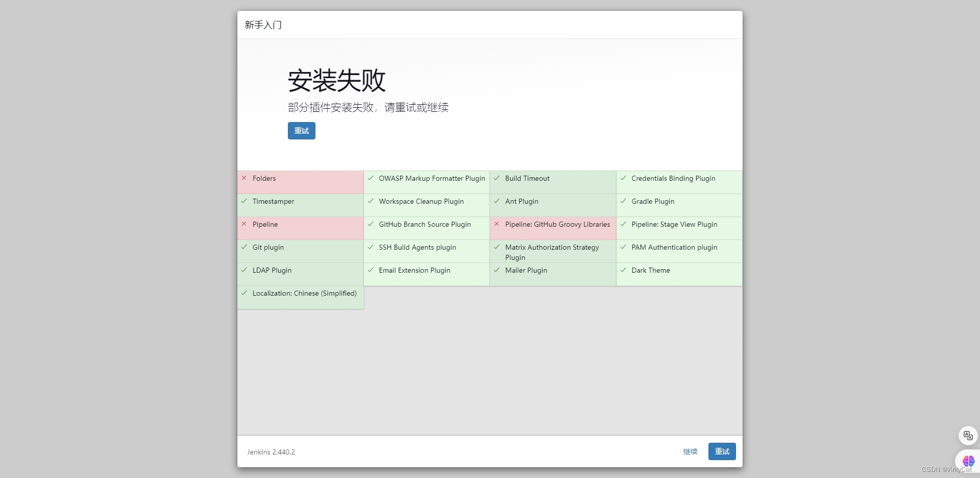Viewport: 980px width, 478px height.
Task: Click the checkmark beside Workspace Cleanup Plugin
Action: 371,201
